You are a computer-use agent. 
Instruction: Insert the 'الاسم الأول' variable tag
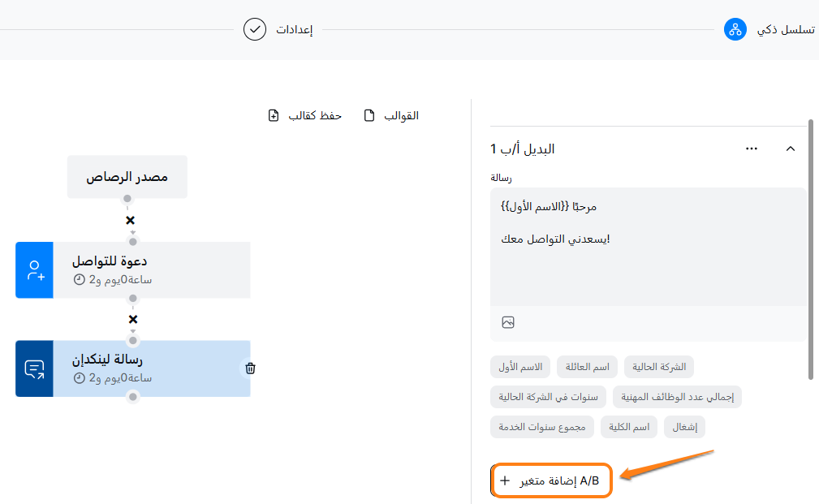[x=520, y=367]
